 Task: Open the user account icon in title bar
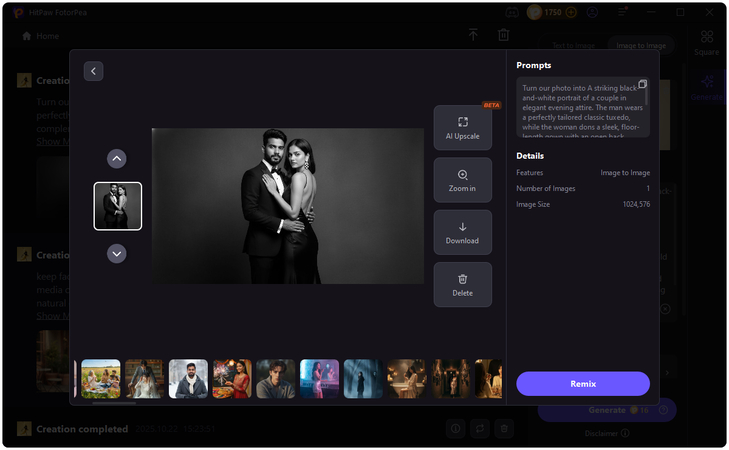tap(592, 12)
